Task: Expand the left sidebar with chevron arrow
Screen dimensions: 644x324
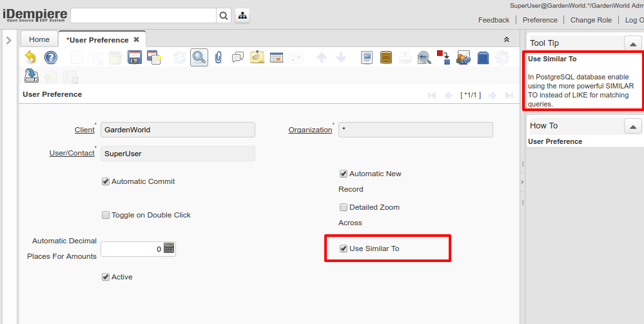Action: [x=8, y=40]
